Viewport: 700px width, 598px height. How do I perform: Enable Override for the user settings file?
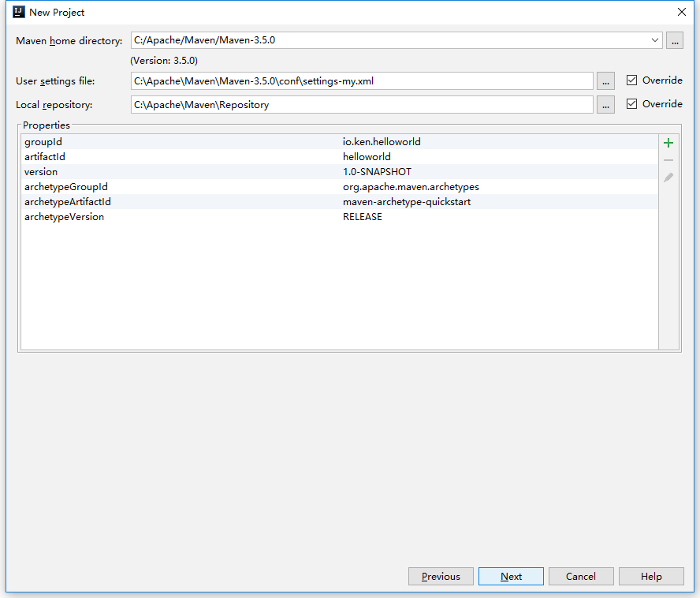click(x=632, y=80)
